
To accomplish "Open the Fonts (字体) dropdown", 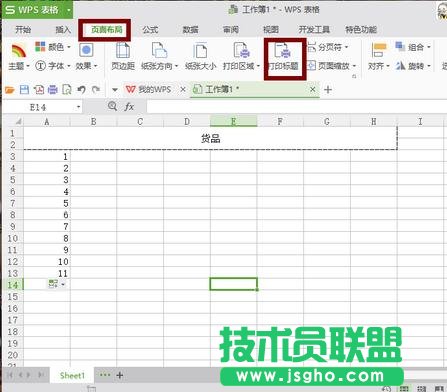I will click(x=53, y=66).
